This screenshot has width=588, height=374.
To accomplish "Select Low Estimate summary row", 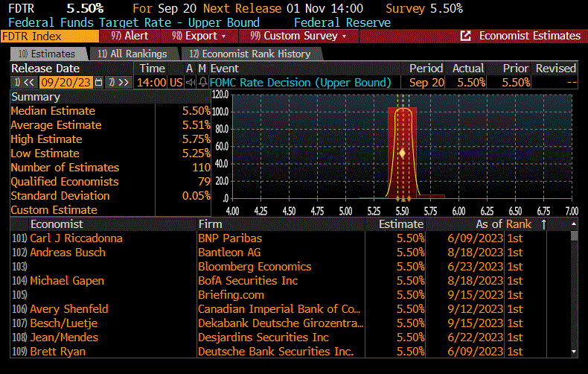I will (x=111, y=153).
